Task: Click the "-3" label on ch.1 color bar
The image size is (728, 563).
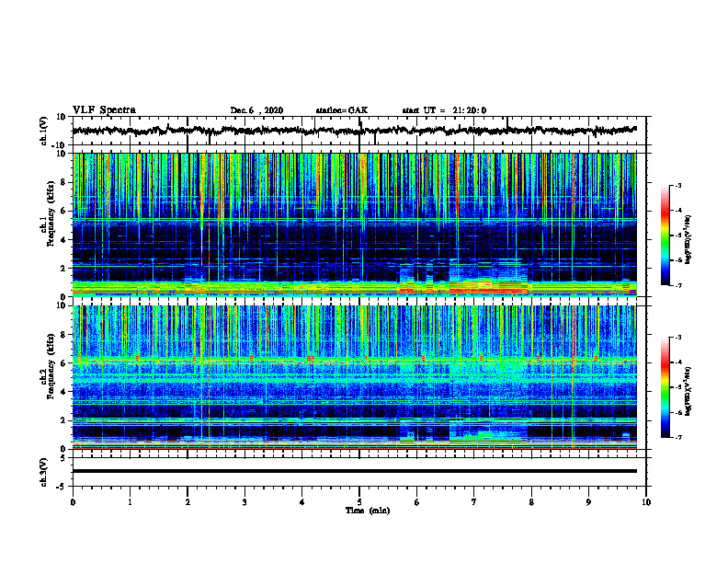Action: (x=677, y=186)
